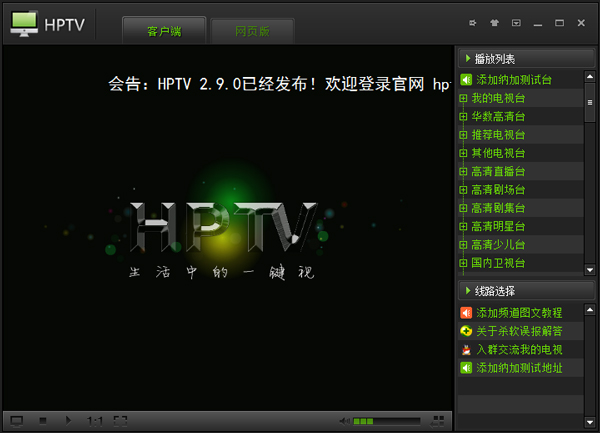Select the 高清明星台 category label
This screenshot has height=433, width=600.
click(x=498, y=227)
